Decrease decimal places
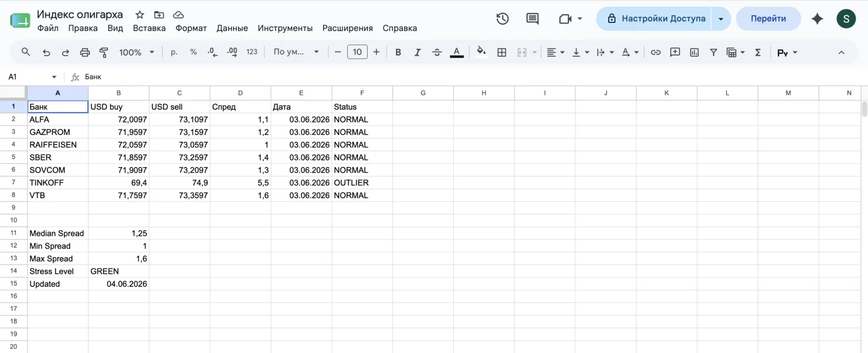This screenshot has width=868, height=353. pyautogui.click(x=213, y=52)
